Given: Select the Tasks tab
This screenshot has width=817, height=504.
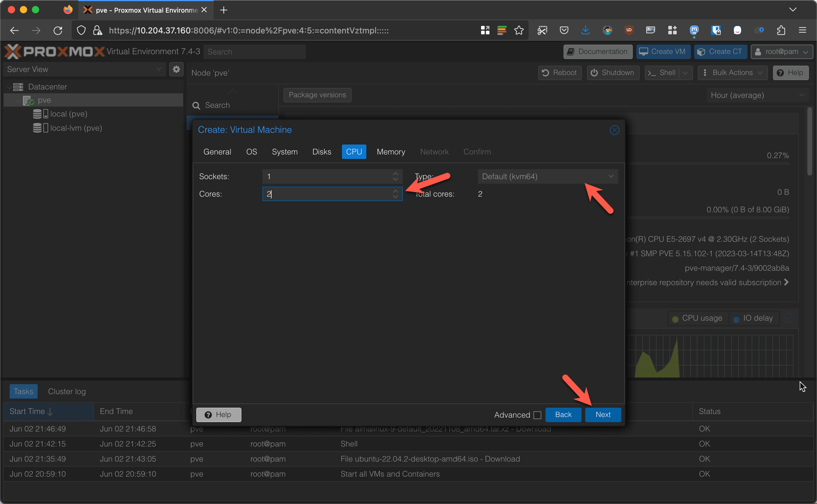Looking at the screenshot, I should (x=23, y=391).
